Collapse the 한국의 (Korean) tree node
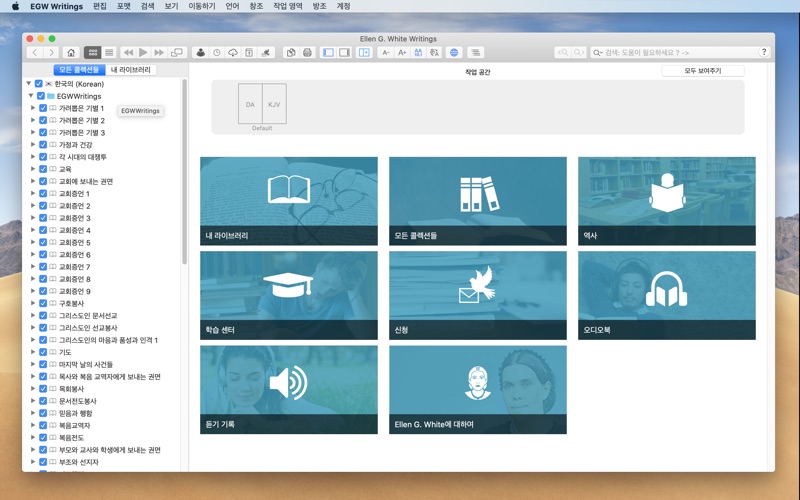Viewport: 800px width, 500px height. tap(29, 84)
